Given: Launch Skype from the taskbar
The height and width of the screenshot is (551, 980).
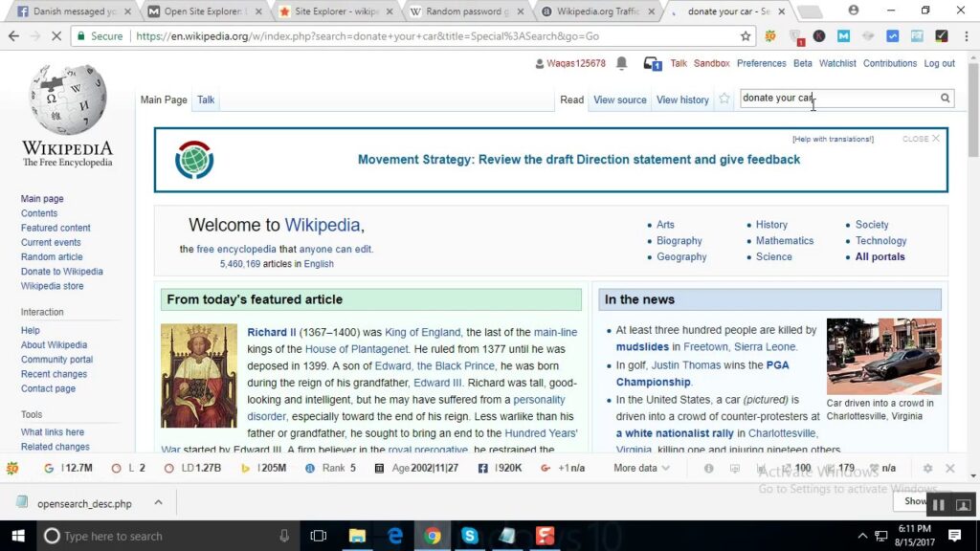Looking at the screenshot, I should coord(469,536).
